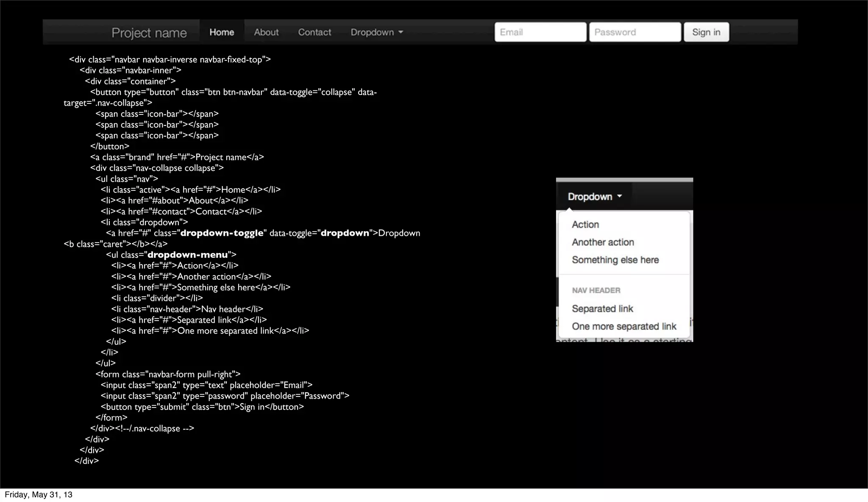Click the code line with class="brand"

tap(177, 157)
